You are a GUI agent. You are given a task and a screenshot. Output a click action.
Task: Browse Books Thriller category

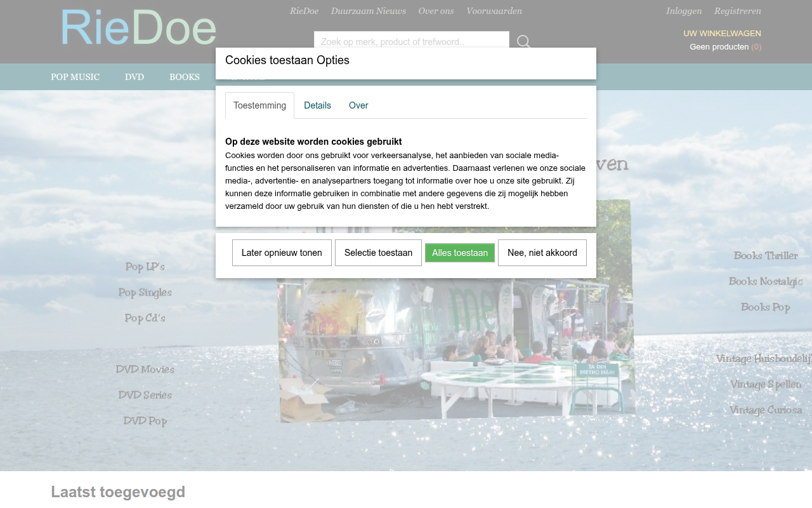tap(766, 255)
